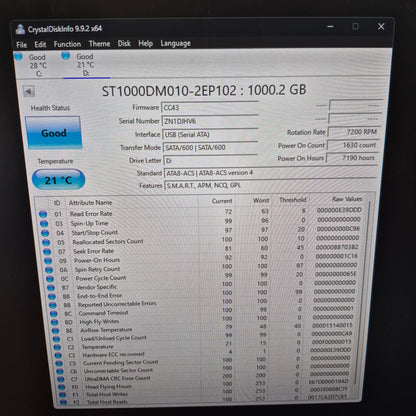Click the Features field S.M.A.R.T., APM, NCQ, GPL
This screenshot has width=416, height=416.
(x=270, y=185)
